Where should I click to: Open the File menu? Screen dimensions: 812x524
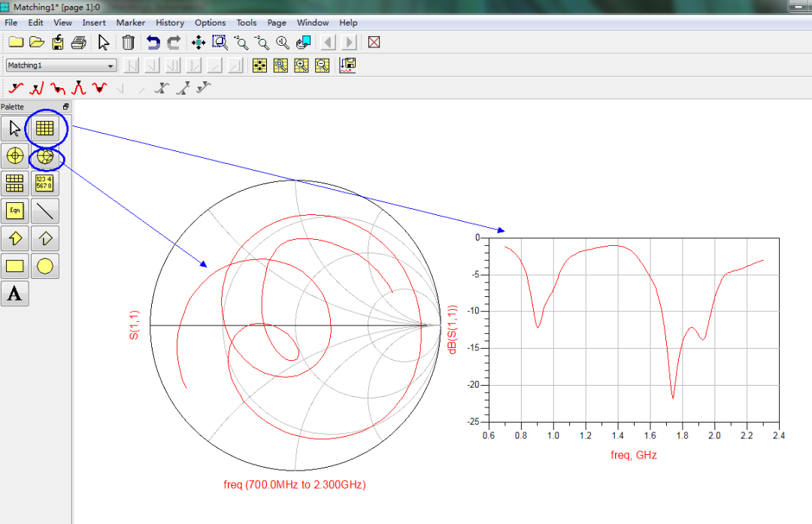click(11, 23)
